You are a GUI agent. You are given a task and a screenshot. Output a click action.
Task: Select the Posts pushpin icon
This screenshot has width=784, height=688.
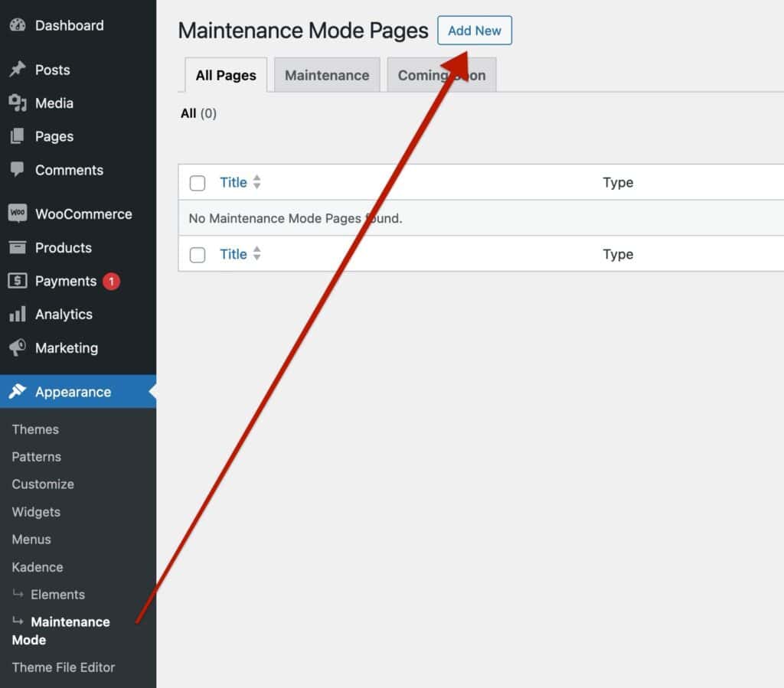tap(18, 70)
